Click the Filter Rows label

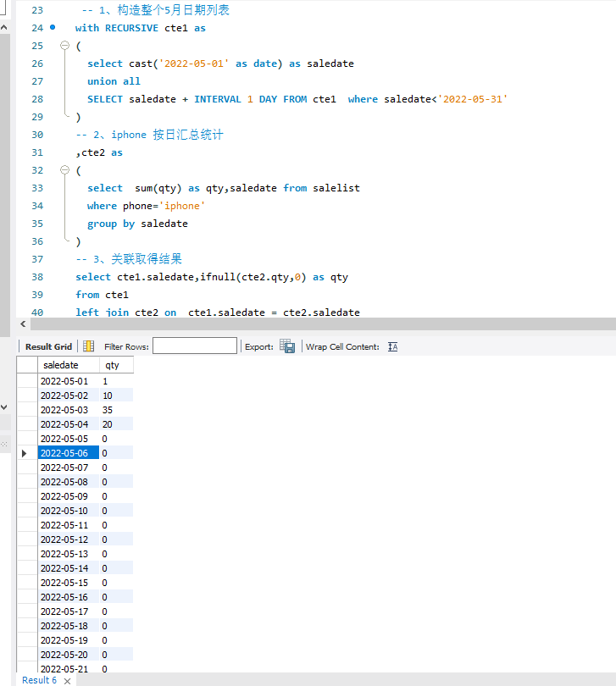click(x=126, y=347)
